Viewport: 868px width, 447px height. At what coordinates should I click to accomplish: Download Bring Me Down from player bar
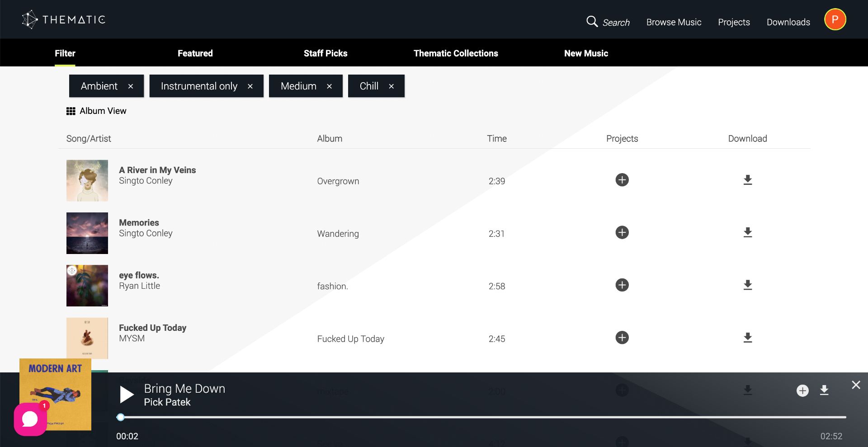[824, 391]
